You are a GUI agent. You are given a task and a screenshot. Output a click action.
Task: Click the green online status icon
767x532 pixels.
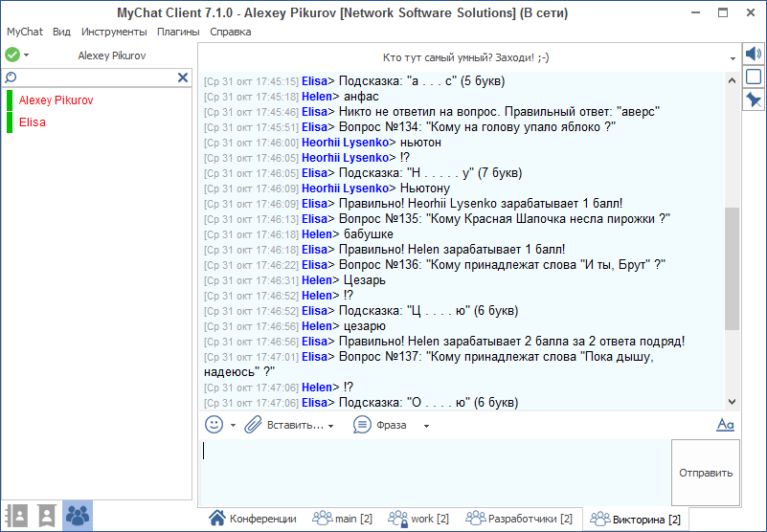point(12,55)
